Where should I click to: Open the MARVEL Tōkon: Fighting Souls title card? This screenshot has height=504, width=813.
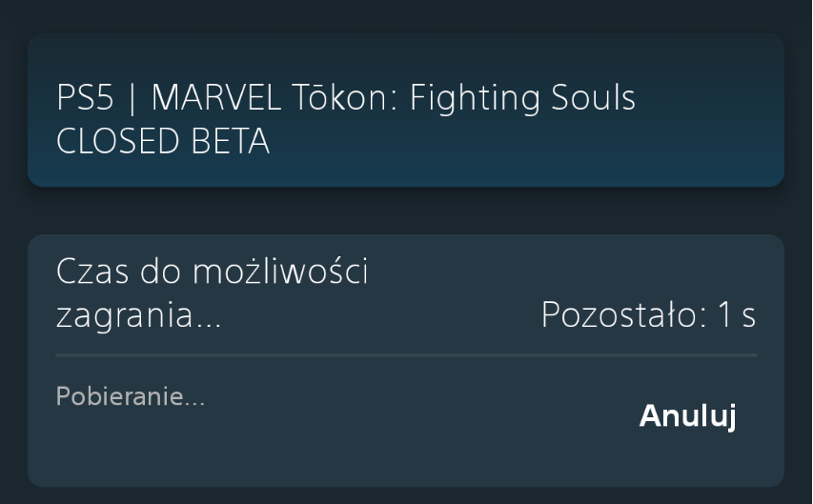click(405, 111)
